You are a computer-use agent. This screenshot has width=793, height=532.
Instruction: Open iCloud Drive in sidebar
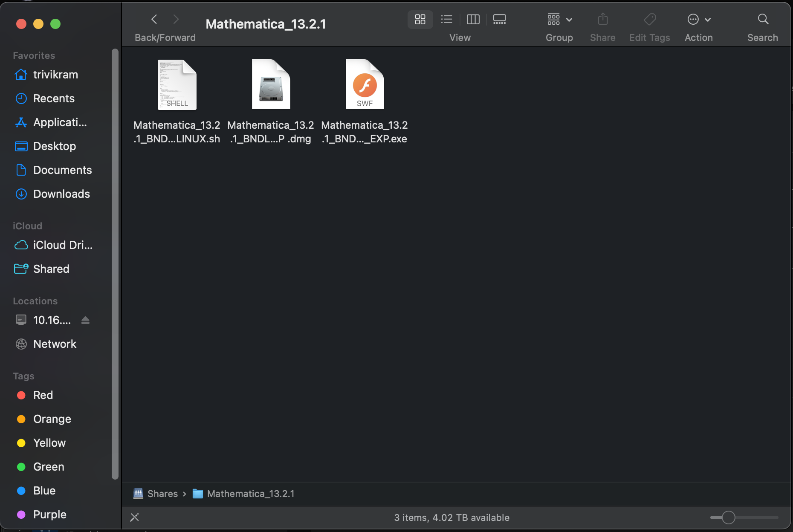[62, 245]
